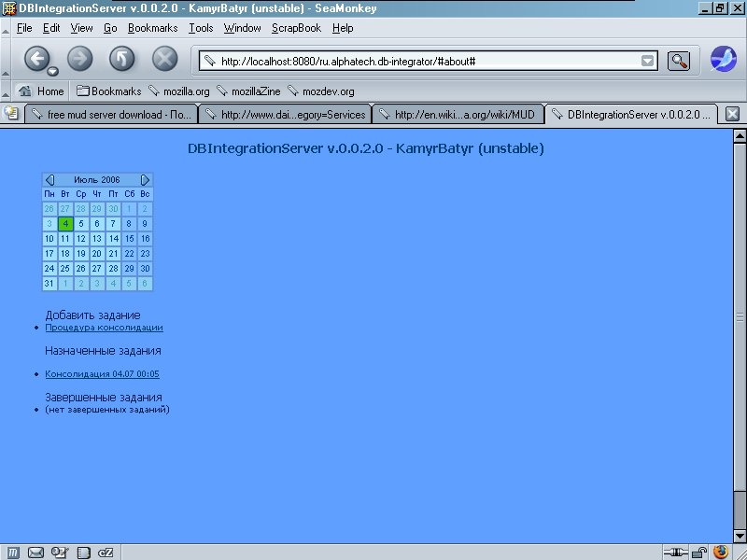Open Mail from the status bar envelope icon
Screen dimensions: 747x560
pos(35,553)
